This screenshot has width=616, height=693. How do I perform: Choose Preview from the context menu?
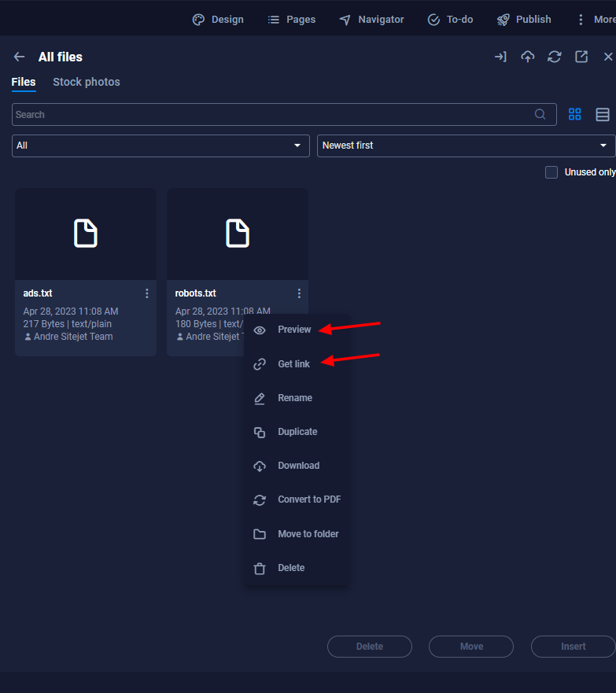(295, 330)
